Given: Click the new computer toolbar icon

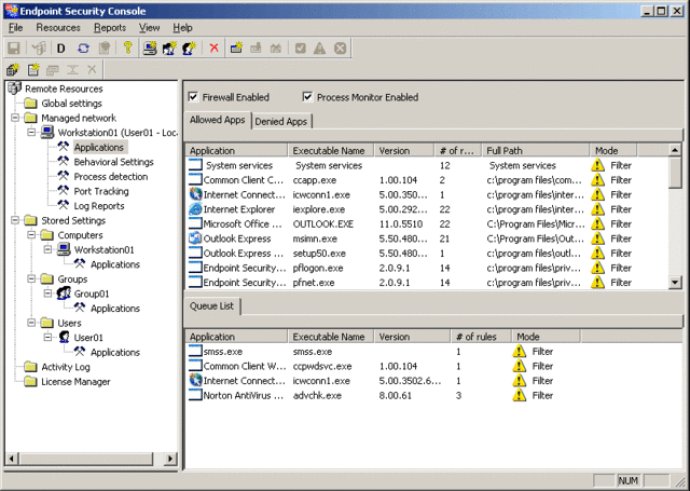Looking at the screenshot, I should (x=150, y=48).
